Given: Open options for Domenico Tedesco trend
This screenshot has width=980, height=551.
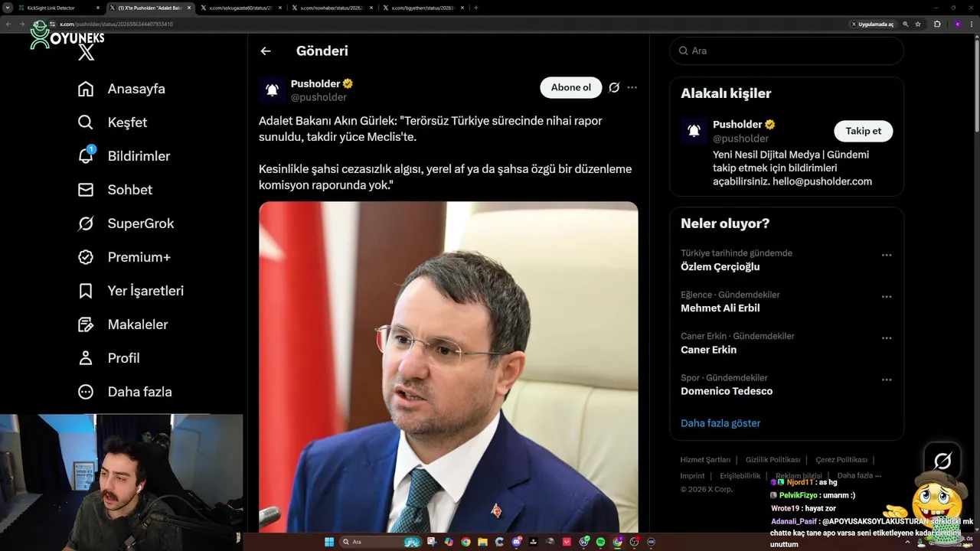Looking at the screenshot, I should coord(887,380).
